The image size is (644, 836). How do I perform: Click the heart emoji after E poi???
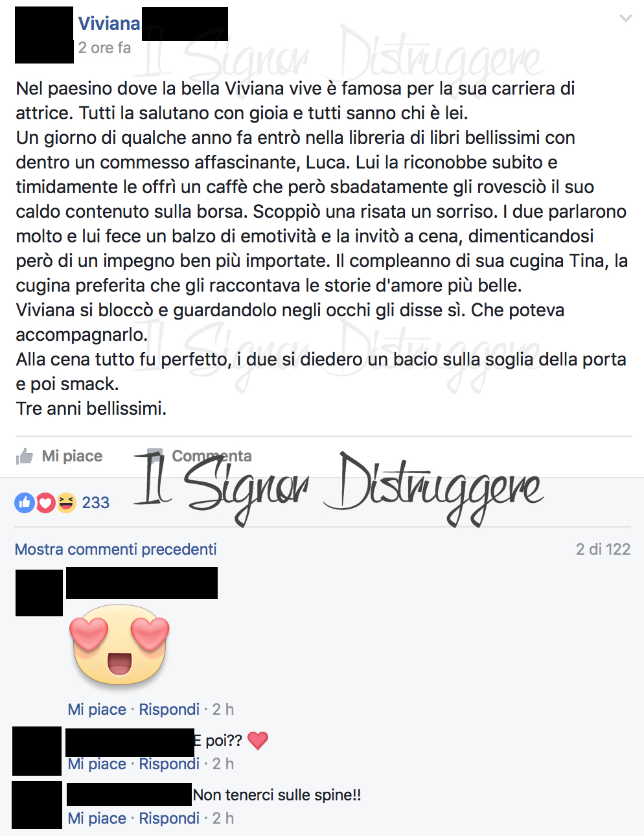pos(258,740)
